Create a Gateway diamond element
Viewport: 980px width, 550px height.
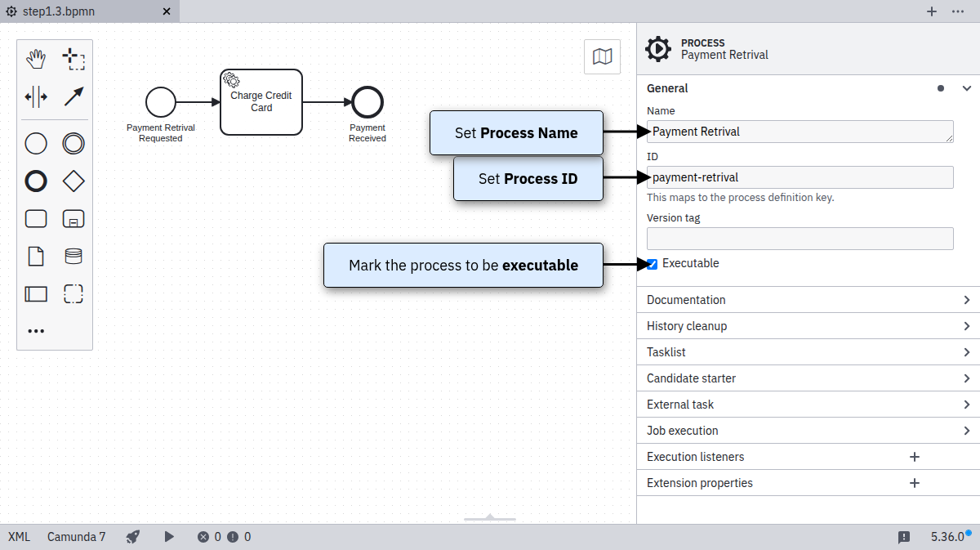coord(73,181)
